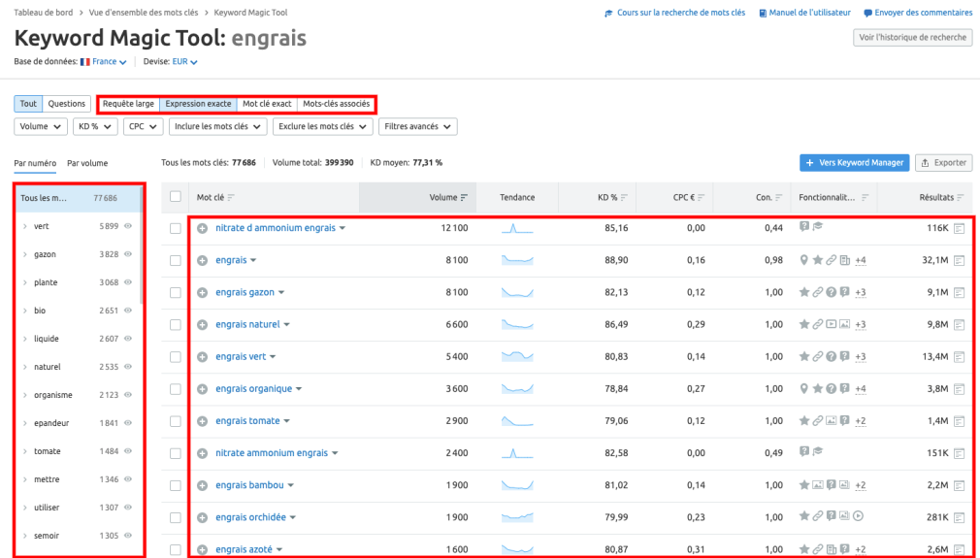Screen dimensions: 980x558
Task: Click plus icon beside 'engrais bambou'
Action: click(202, 485)
